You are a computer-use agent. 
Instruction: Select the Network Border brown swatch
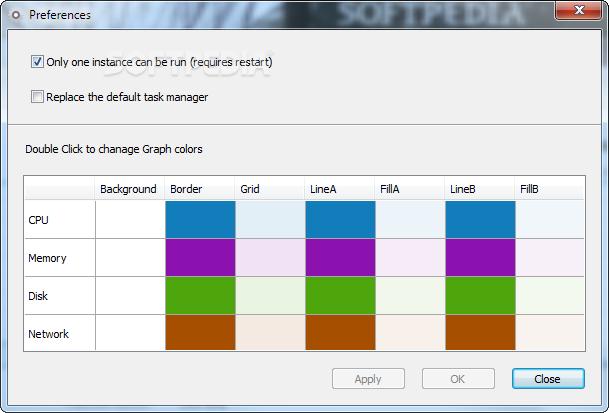coord(200,333)
